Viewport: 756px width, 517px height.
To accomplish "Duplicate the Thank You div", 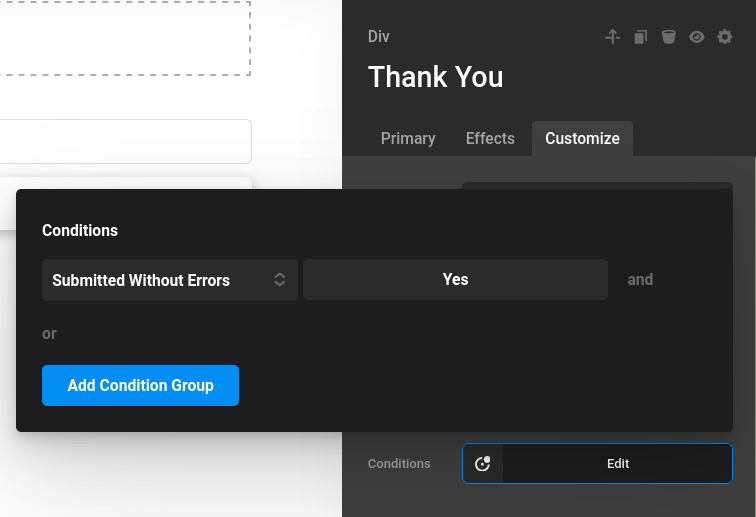I will coord(641,37).
